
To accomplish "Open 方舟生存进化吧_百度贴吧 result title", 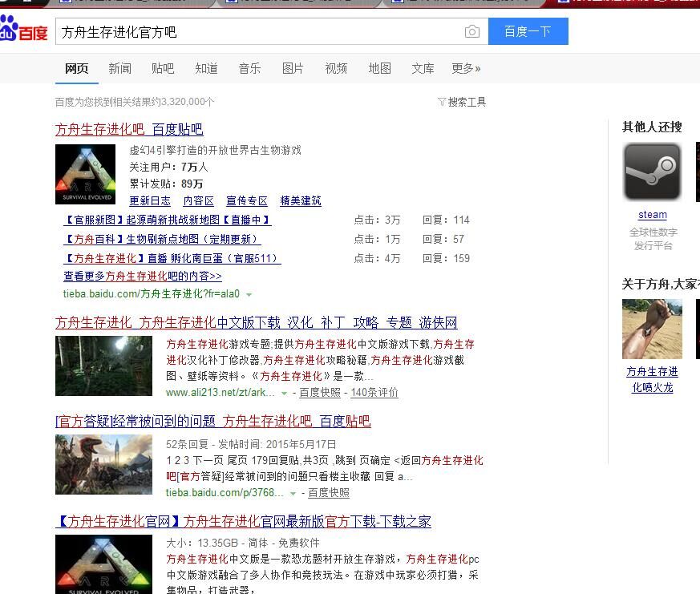I will 129,129.
